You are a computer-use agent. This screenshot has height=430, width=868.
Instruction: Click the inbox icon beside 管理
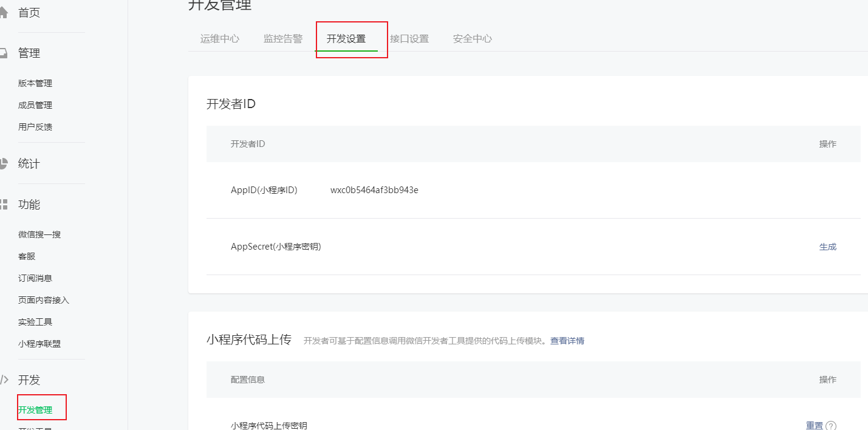tap(4, 53)
